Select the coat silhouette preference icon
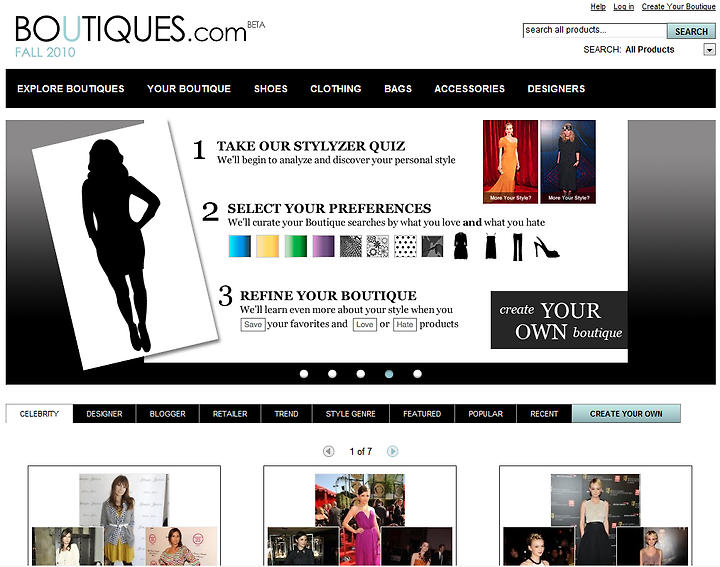 tap(461, 246)
